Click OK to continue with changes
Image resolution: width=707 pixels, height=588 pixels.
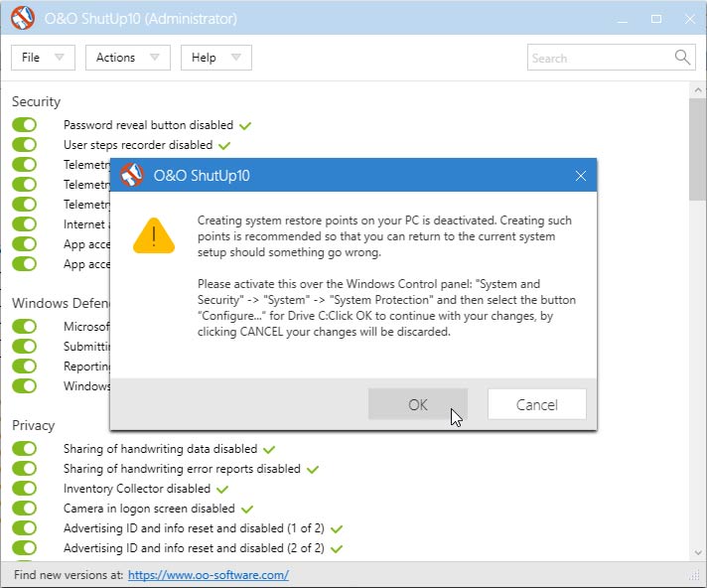pos(417,404)
